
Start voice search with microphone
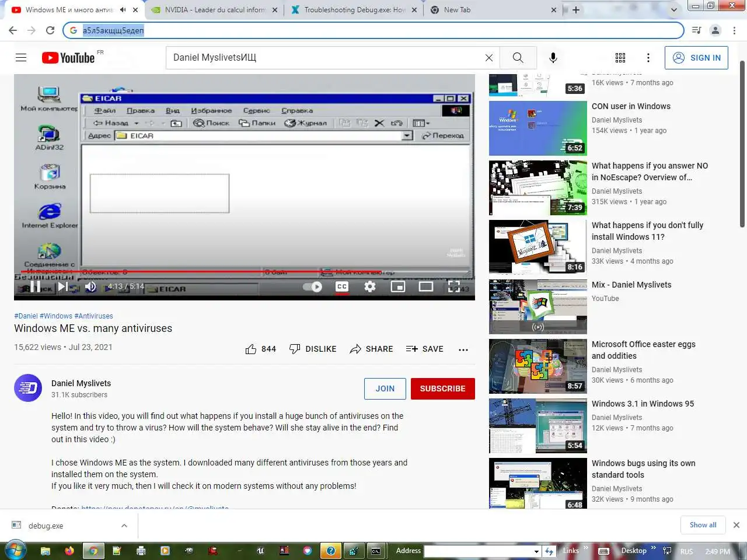point(553,58)
